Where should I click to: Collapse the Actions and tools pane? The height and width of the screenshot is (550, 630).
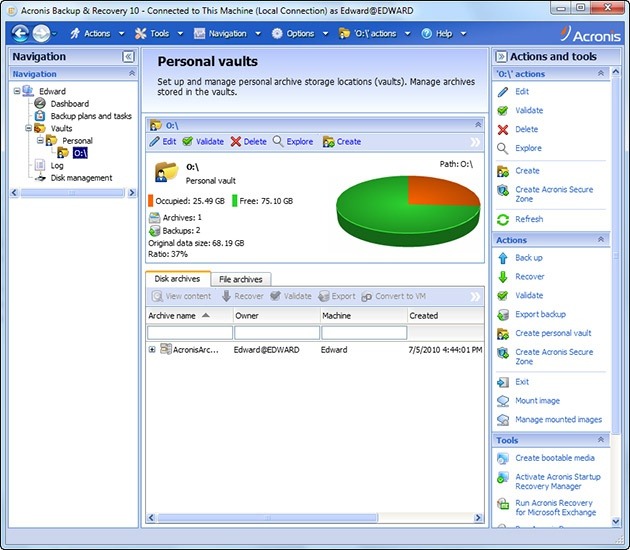point(501,57)
